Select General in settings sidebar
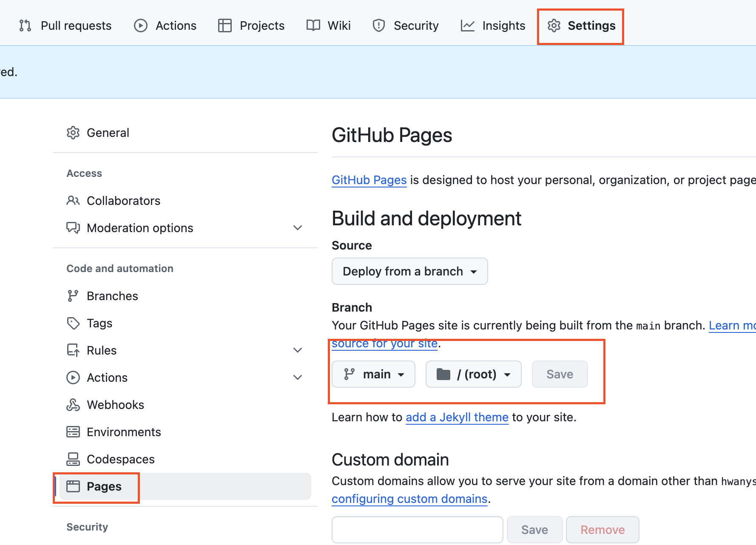756x545 pixels. point(185,133)
